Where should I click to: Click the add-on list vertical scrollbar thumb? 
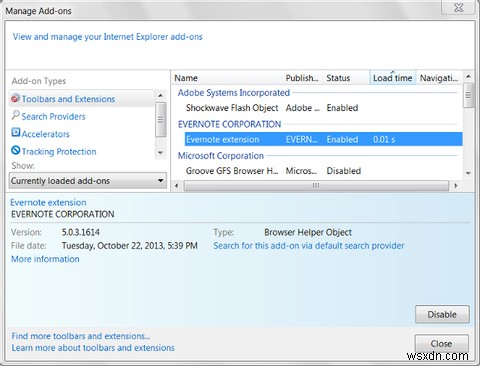pyautogui.click(x=468, y=95)
